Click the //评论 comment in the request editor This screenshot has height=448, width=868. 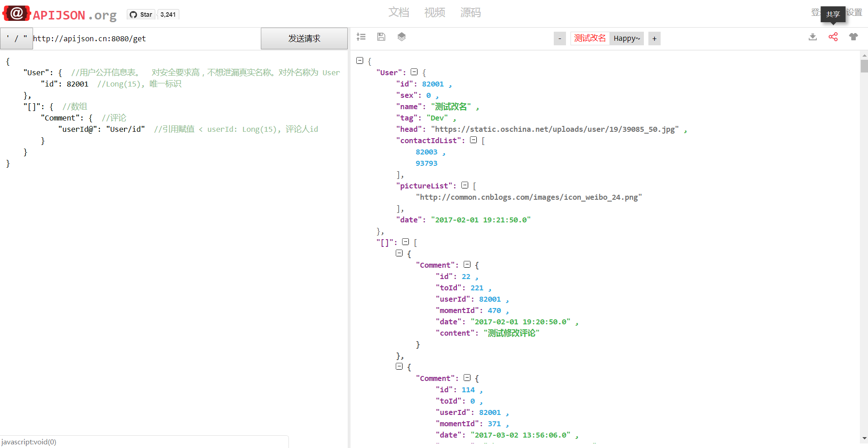114,118
